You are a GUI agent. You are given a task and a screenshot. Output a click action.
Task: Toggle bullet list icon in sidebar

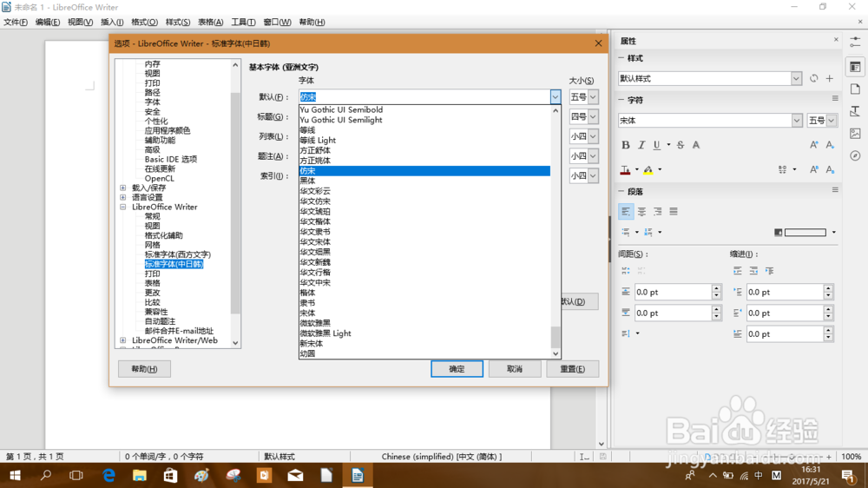pos(626,232)
